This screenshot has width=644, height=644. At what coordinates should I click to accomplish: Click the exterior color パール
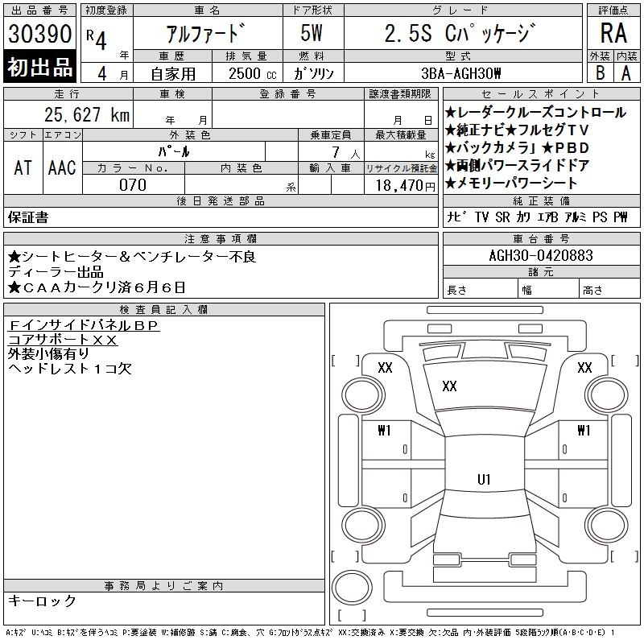(174, 152)
